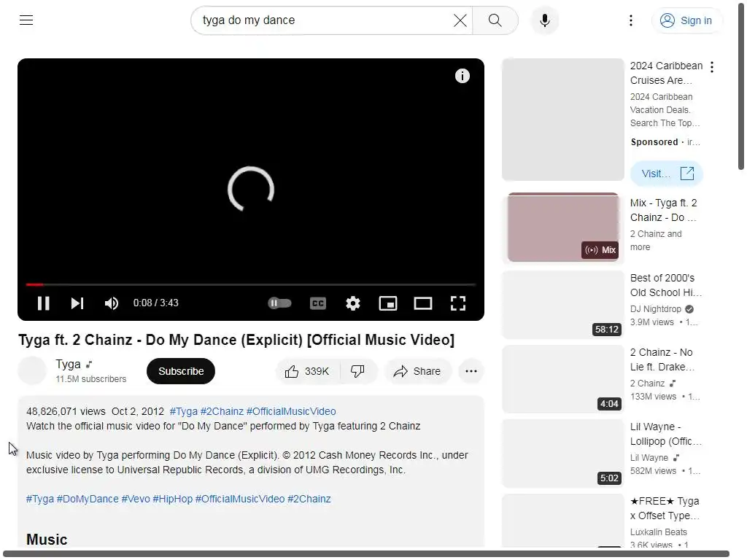Open the video info card icon
This screenshot has height=560, width=747.
click(x=462, y=76)
